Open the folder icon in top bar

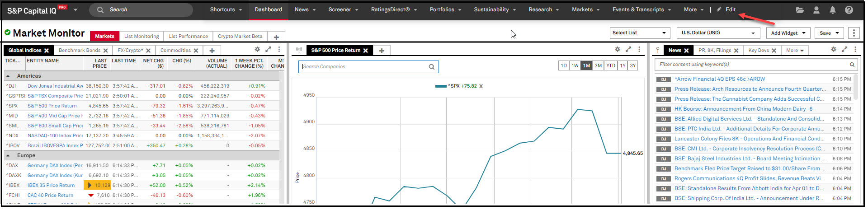point(800,10)
